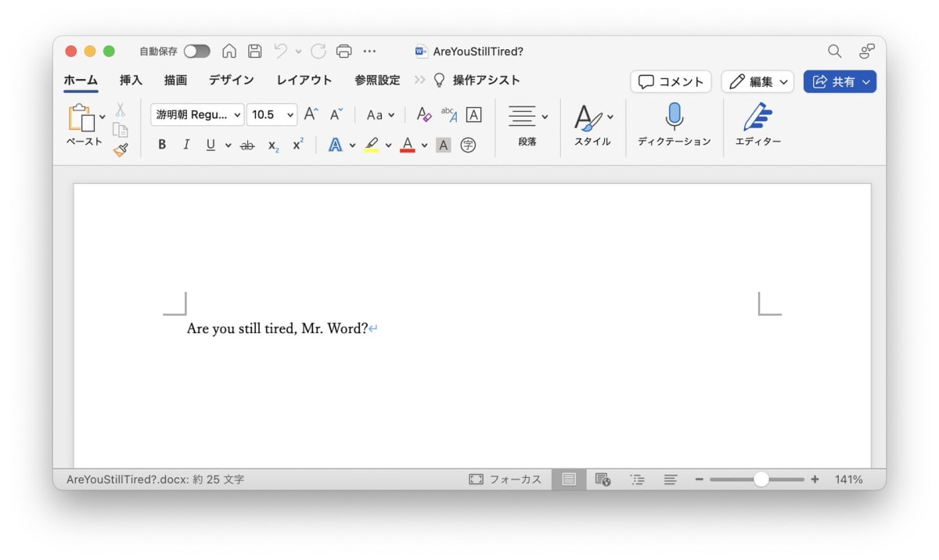The height and width of the screenshot is (560, 939).
Task: Toggle italic formatting
Action: pyautogui.click(x=186, y=145)
